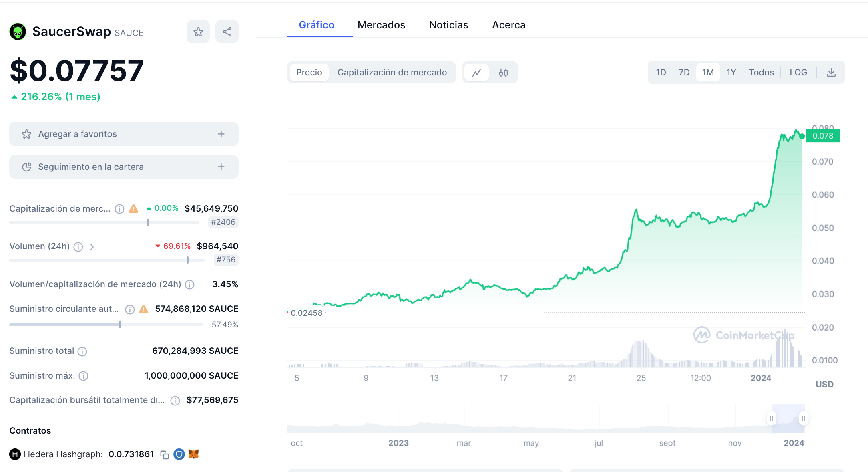Image resolution: width=868 pixels, height=472 pixels.
Task: Select Capitalización de mercado chart toggle
Action: click(392, 73)
